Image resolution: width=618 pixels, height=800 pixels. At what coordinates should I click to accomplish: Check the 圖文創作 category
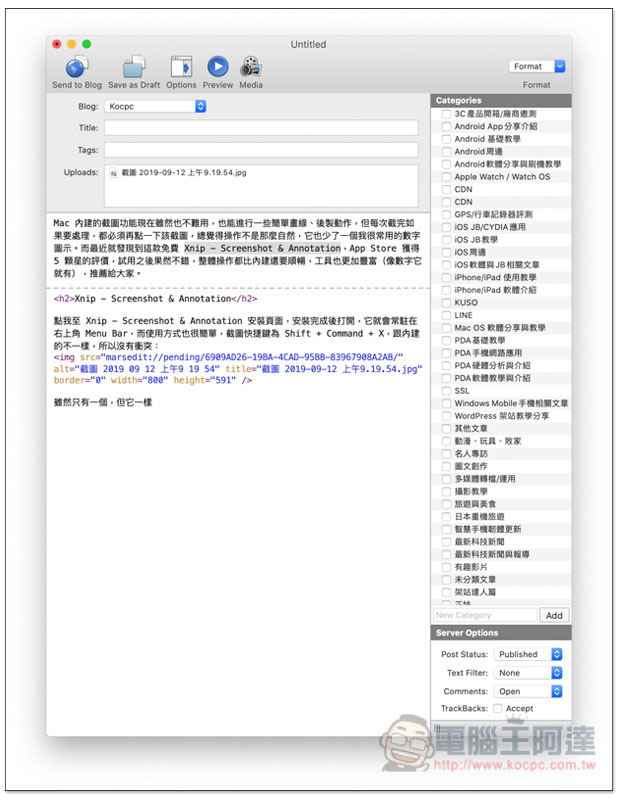point(446,466)
